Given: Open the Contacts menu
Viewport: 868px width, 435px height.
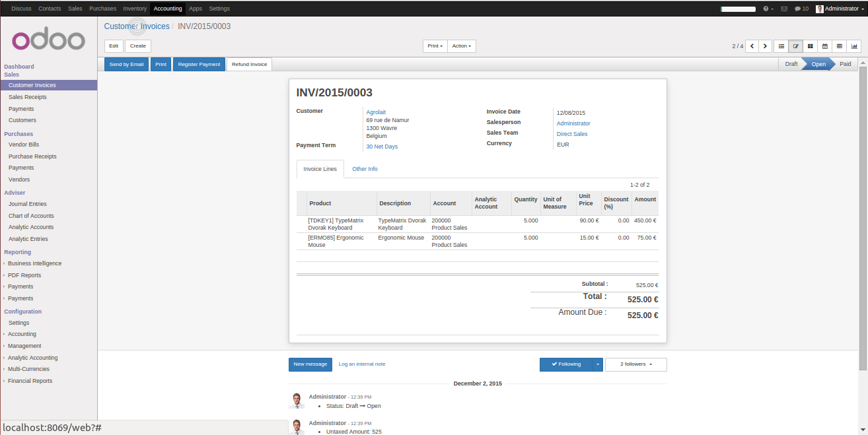Looking at the screenshot, I should (50, 9).
